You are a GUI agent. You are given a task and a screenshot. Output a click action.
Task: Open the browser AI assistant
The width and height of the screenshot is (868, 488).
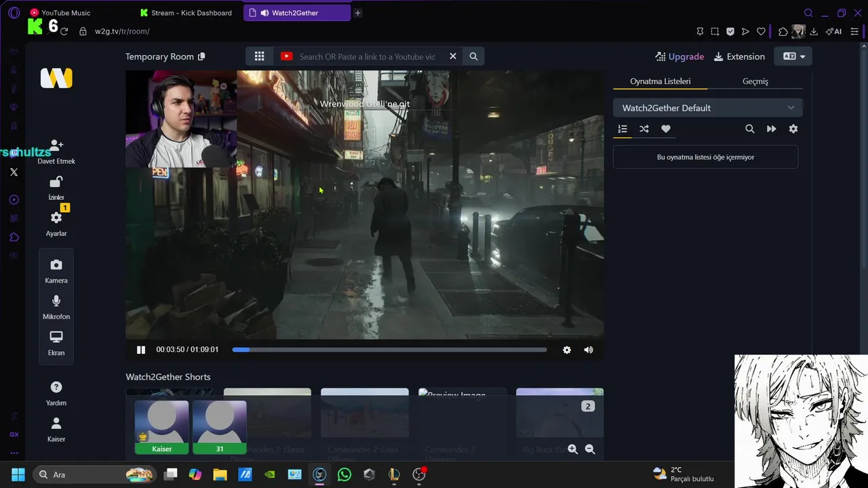tap(833, 31)
